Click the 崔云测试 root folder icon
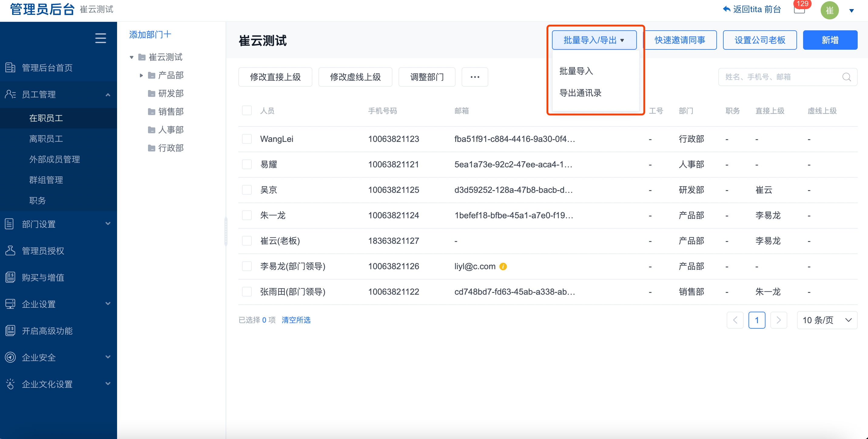 [142, 57]
